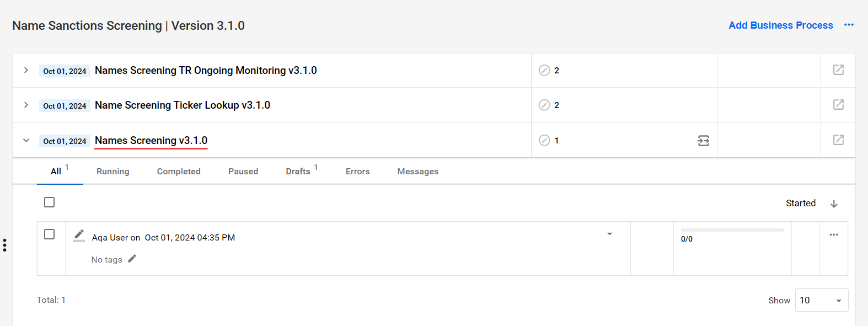
Task: Open Names Screening TR Ongoing Monitoring in new window
Action: (x=838, y=70)
